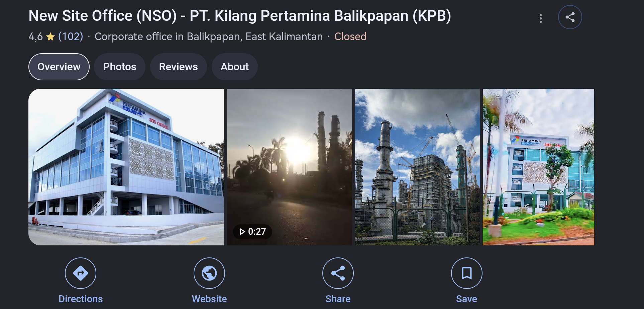This screenshot has height=309, width=644.
Task: Go to the About tab
Action: [235, 67]
